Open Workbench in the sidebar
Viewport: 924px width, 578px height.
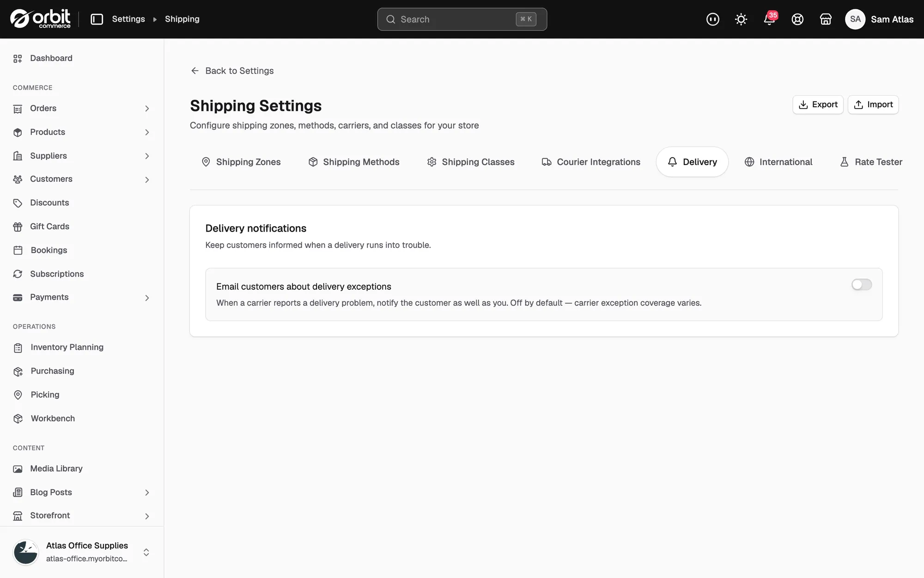[x=53, y=418]
